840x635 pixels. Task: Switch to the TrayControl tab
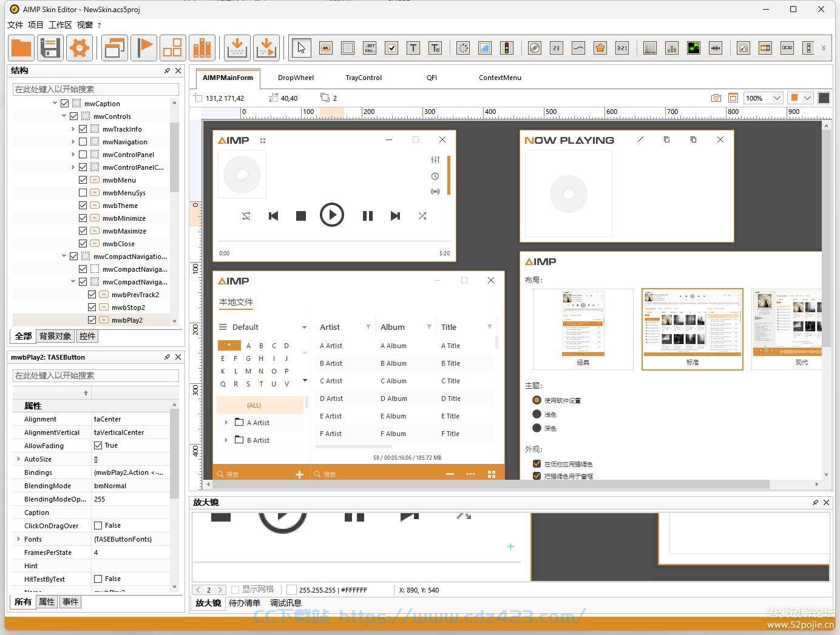364,78
